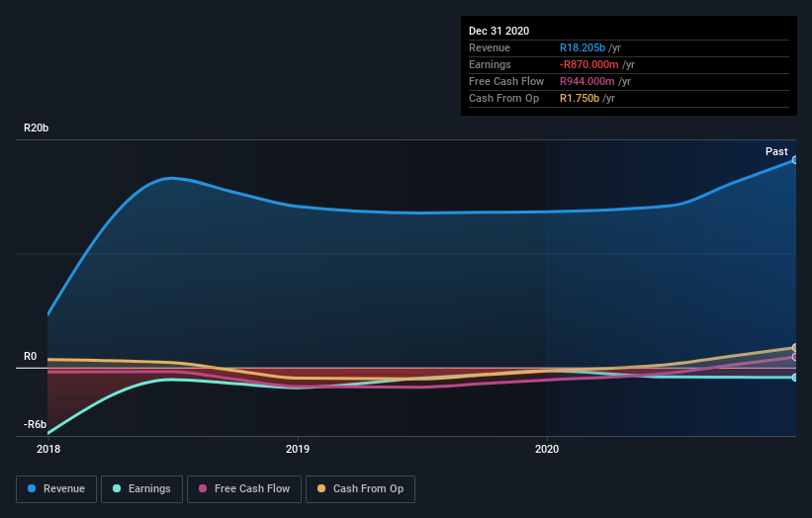
Task: Click the Free Cash Flow tooltip label
Action: [x=506, y=81]
